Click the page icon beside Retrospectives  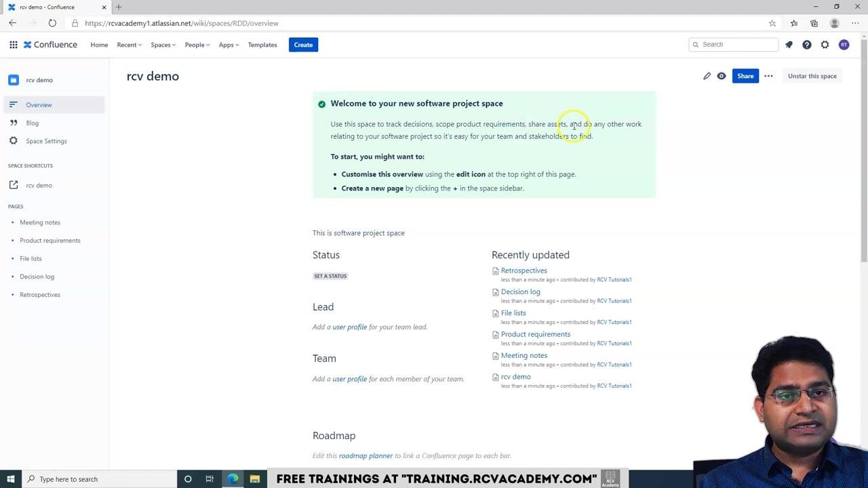tap(495, 271)
